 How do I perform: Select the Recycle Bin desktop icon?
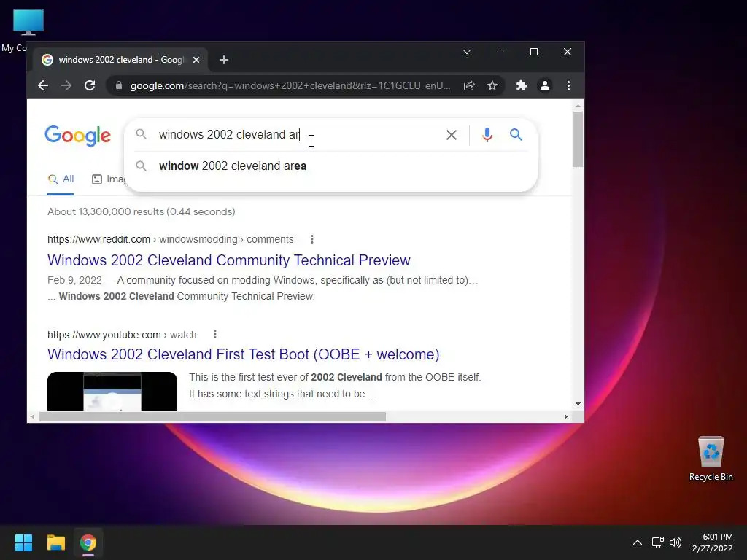point(711,459)
